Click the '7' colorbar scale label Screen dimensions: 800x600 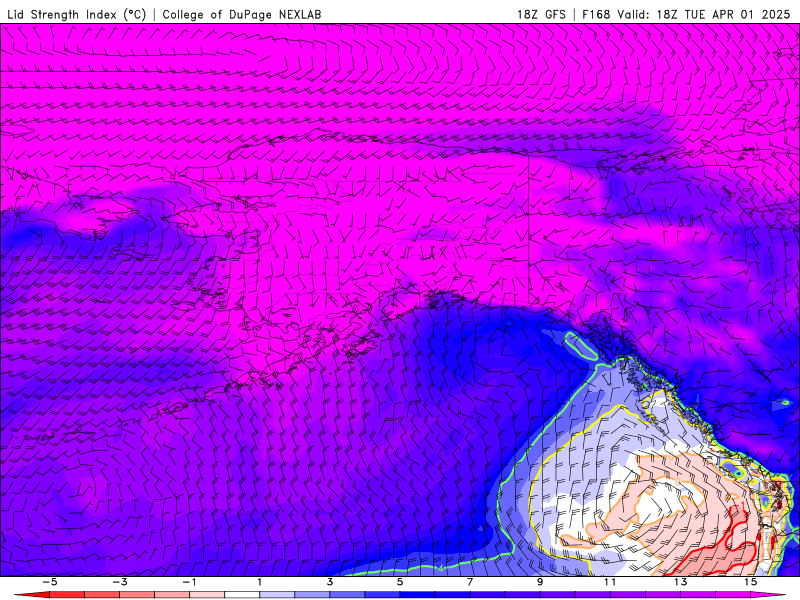(470, 582)
